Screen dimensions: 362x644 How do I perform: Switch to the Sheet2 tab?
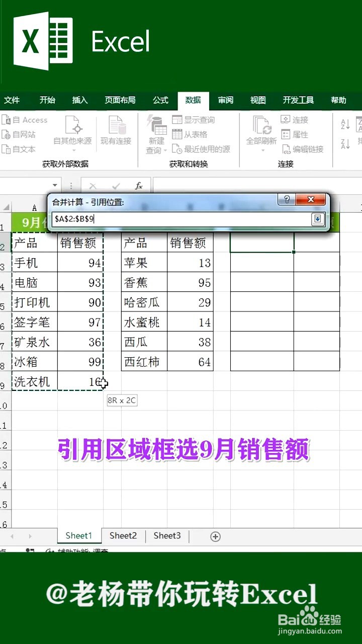123,536
